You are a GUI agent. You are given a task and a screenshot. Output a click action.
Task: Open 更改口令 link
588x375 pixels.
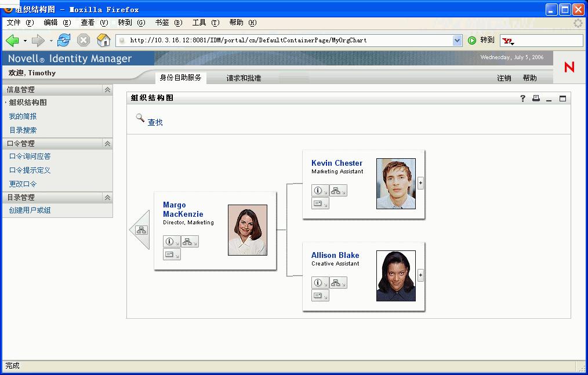point(23,184)
